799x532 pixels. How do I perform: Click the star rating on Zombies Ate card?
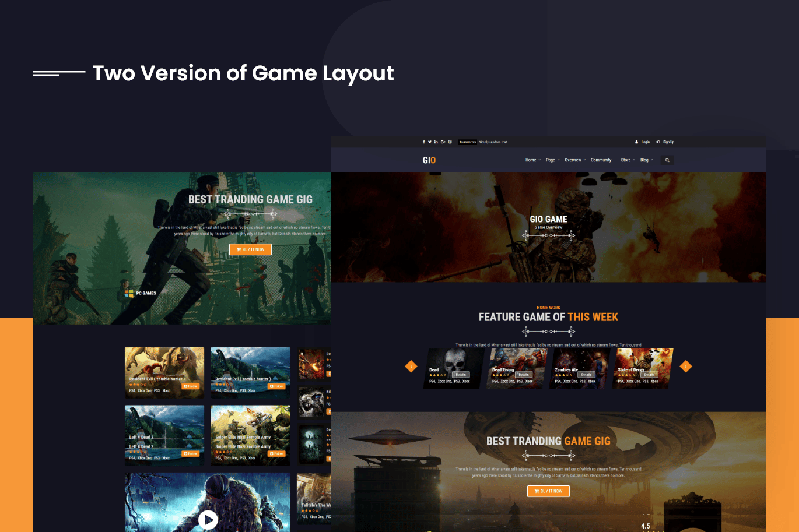pyautogui.click(x=563, y=375)
